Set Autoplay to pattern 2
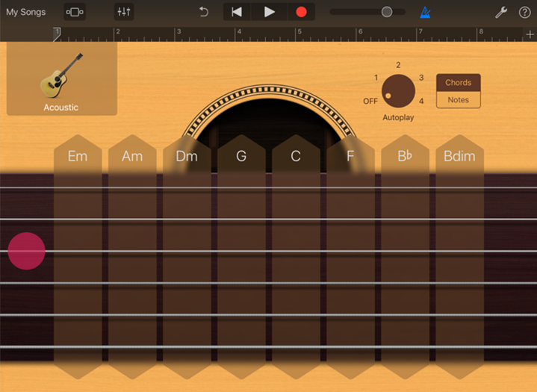The height and width of the screenshot is (392, 537). (398, 65)
